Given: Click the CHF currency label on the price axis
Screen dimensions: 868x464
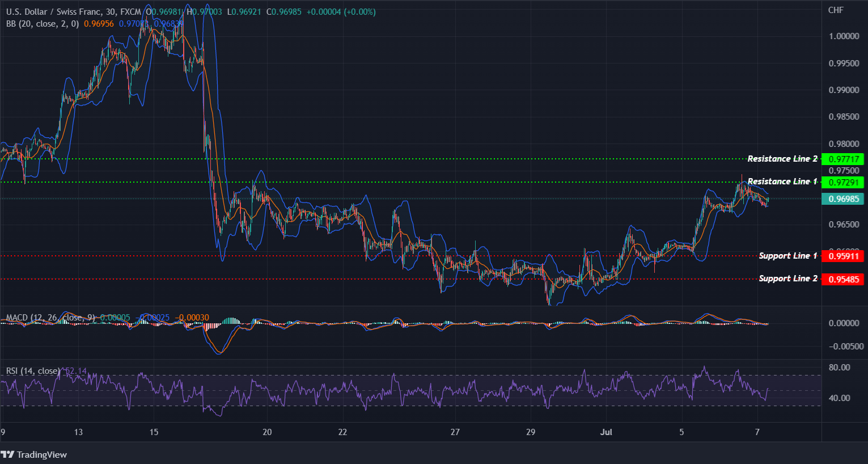Looking at the screenshot, I should 835,10.
